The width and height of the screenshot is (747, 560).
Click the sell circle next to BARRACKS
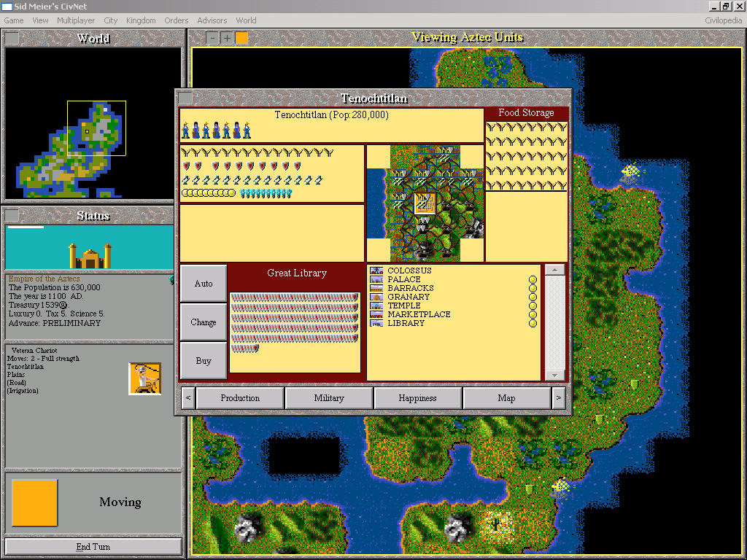[x=533, y=288]
